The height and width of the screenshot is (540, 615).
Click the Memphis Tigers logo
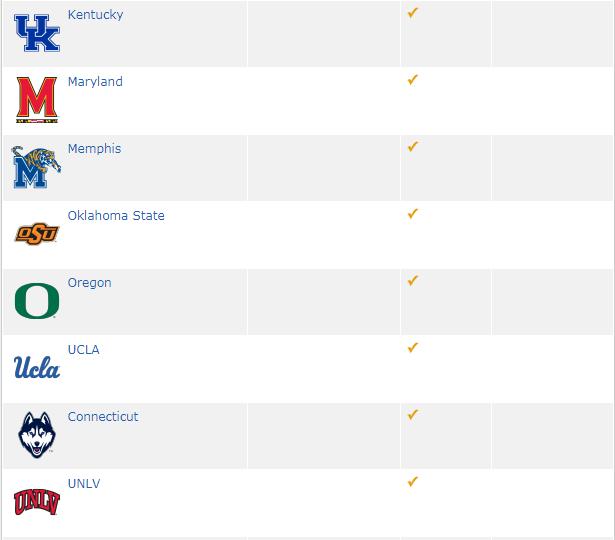click(x=36, y=167)
